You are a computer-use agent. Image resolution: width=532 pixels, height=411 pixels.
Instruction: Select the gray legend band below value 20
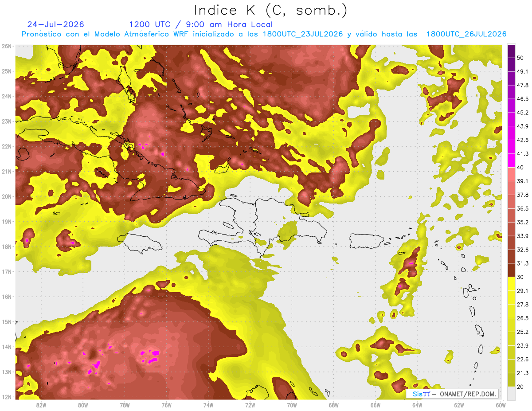tap(511, 393)
